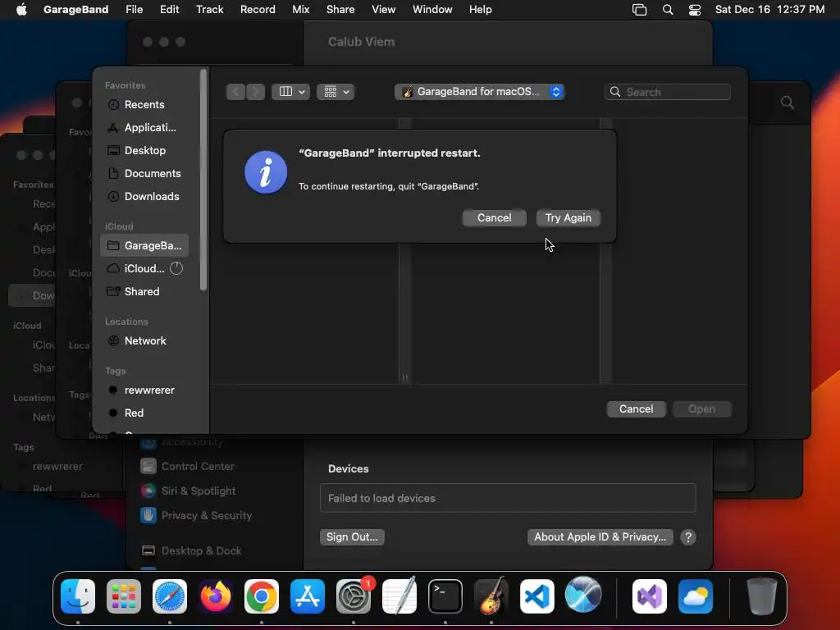Click Sign Out in System Settings window
Screen dimensions: 840x630
352,536
